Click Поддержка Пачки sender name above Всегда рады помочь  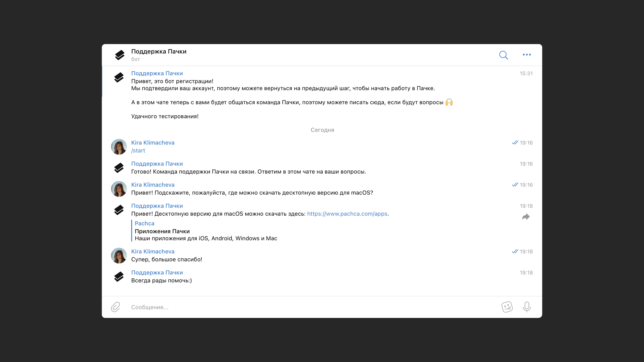tap(157, 273)
